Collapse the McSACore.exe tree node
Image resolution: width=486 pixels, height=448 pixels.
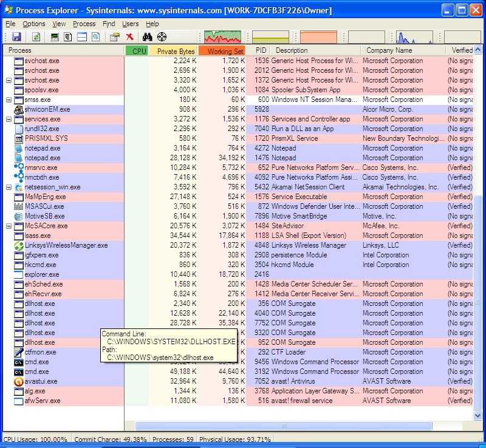click(9, 226)
